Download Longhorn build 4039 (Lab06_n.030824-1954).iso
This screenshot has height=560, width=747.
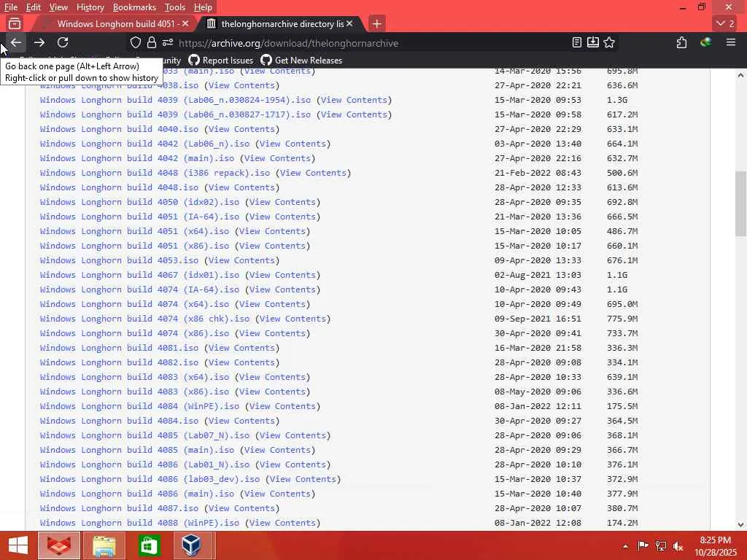click(x=175, y=100)
